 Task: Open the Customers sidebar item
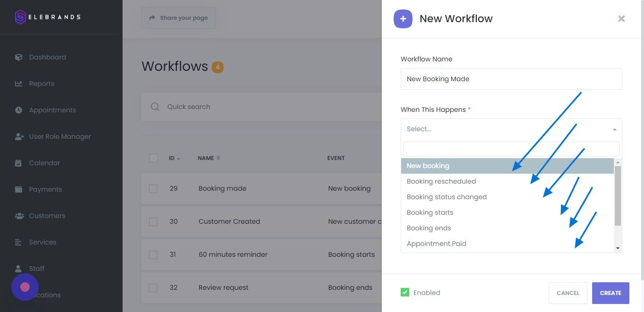coord(47,216)
